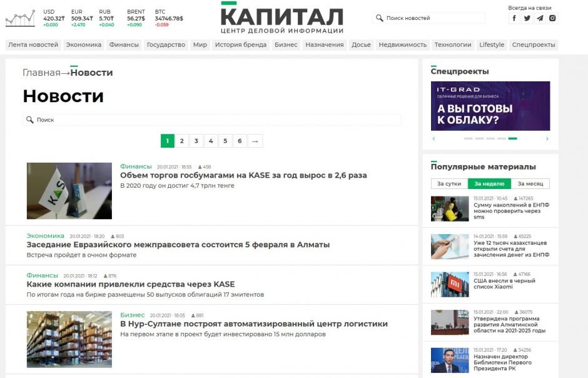Go to next page arrow in pagination
The image size is (588, 378).
click(255, 141)
